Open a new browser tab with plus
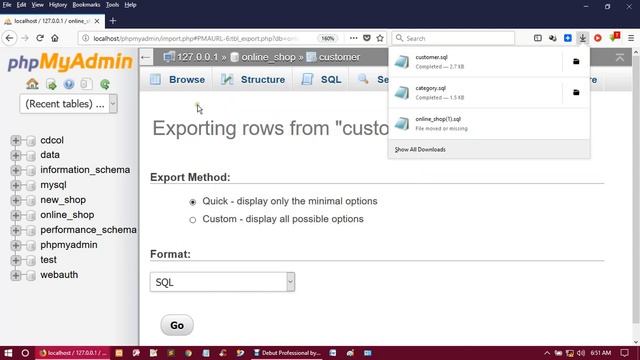 click(x=113, y=20)
